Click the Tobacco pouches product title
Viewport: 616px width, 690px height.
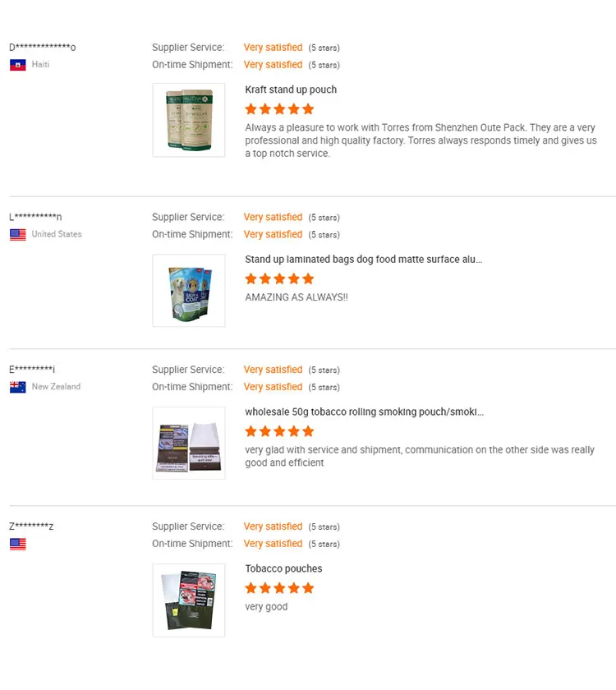pos(283,568)
